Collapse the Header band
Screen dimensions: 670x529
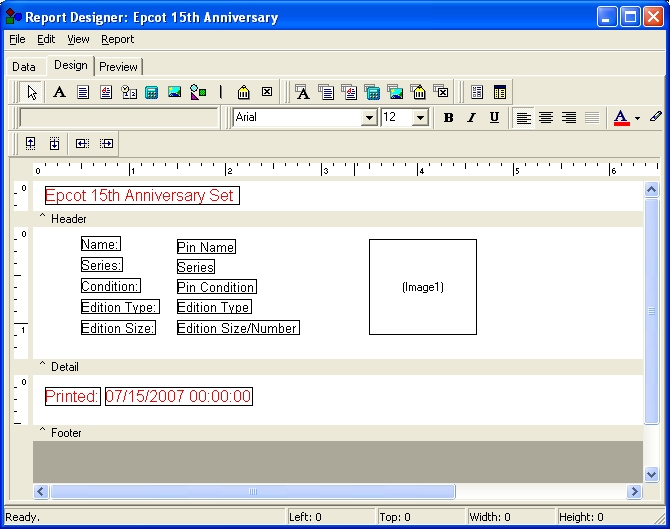(x=42, y=217)
